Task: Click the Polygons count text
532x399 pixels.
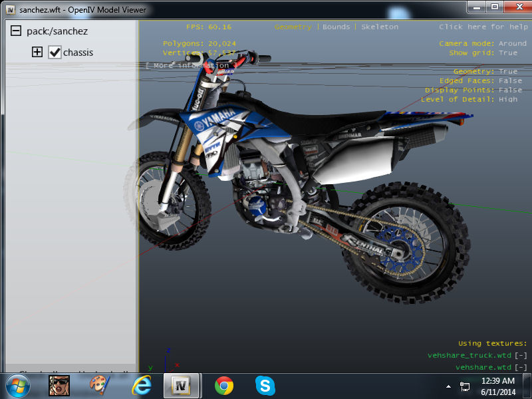Action: [x=199, y=43]
